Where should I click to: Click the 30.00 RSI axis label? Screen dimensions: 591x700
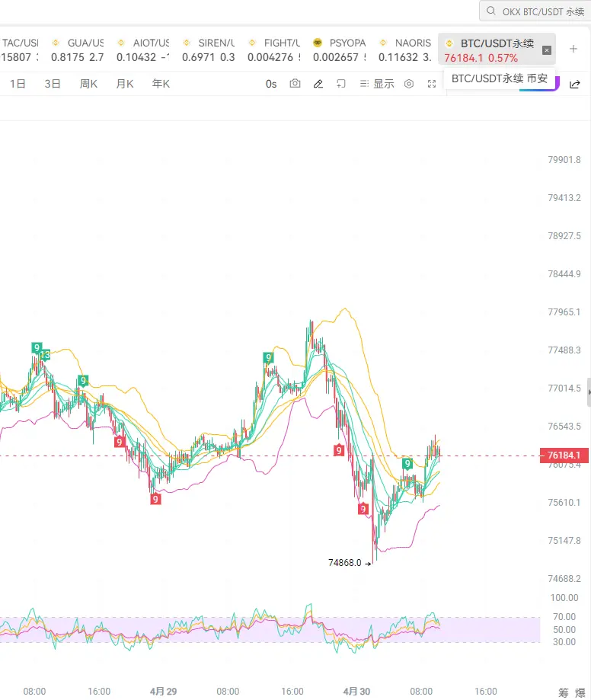(564, 641)
